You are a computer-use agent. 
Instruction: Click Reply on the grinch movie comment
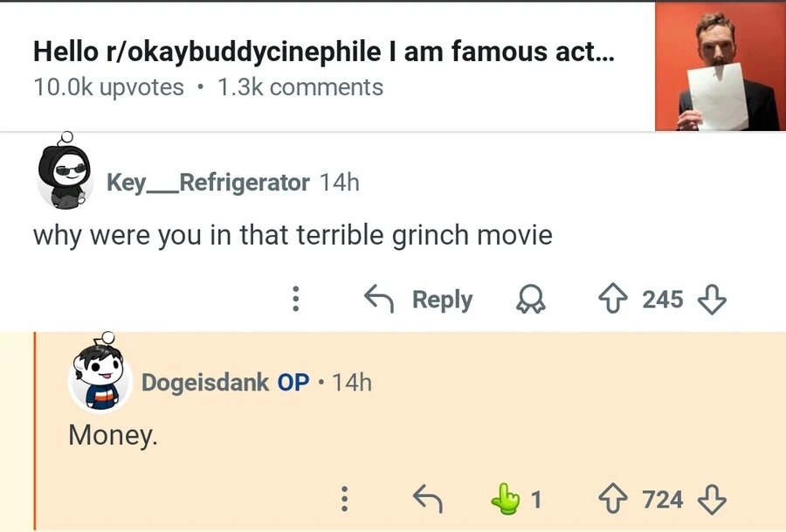tap(418, 300)
